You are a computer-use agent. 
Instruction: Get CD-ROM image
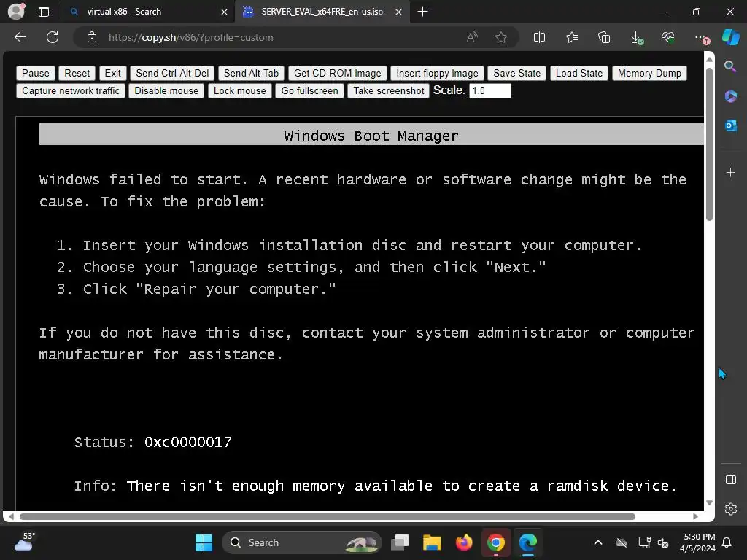[x=337, y=73]
